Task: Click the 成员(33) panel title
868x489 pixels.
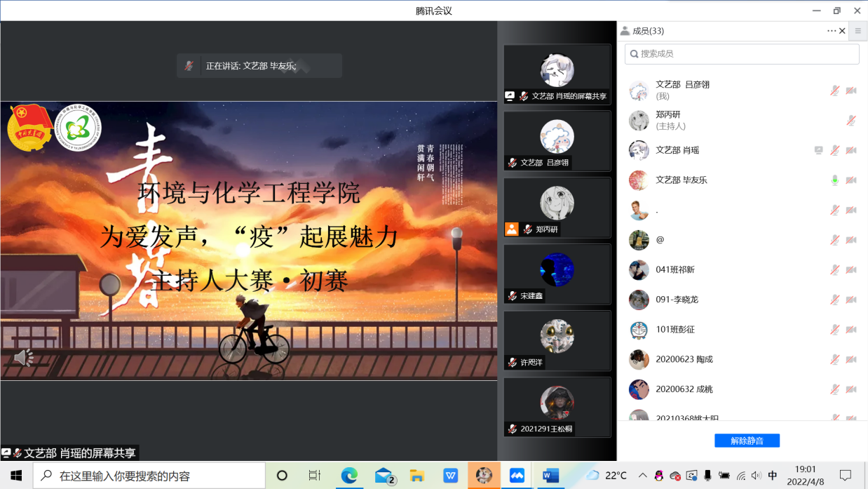Action: point(648,31)
